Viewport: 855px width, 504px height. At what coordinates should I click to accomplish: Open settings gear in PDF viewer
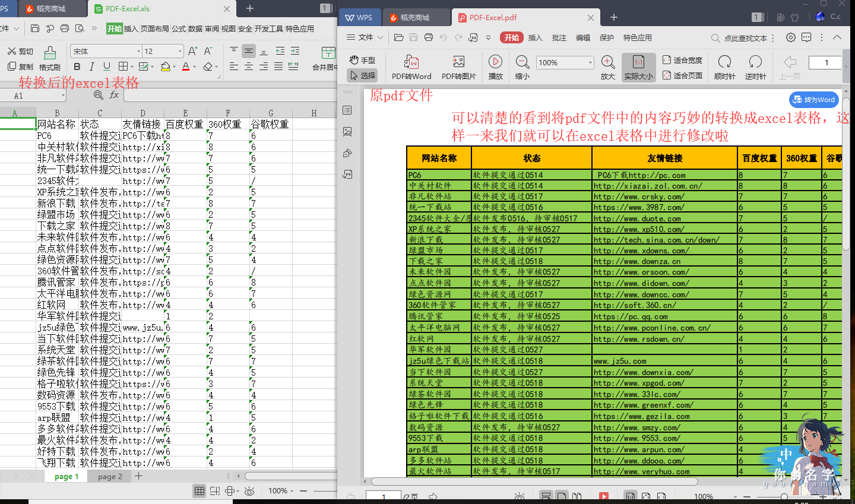791,37
